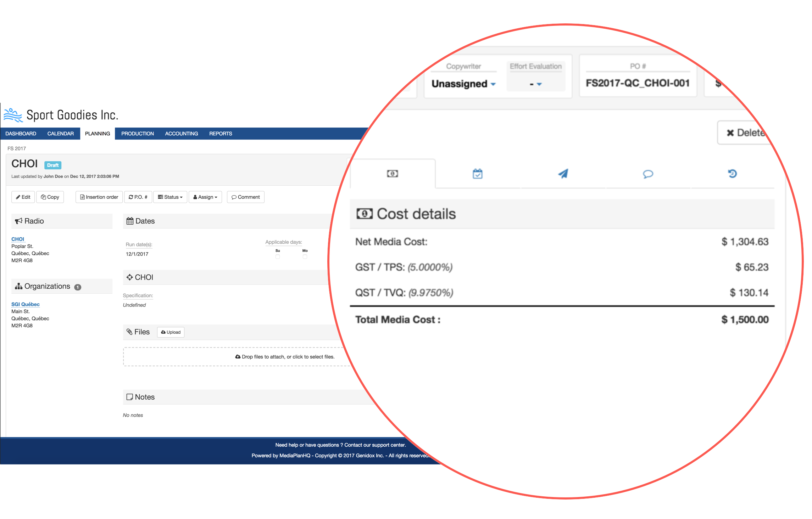The height and width of the screenshot is (519, 812).
Task: Switch to the calendar schedule tab icon
Action: (477, 174)
